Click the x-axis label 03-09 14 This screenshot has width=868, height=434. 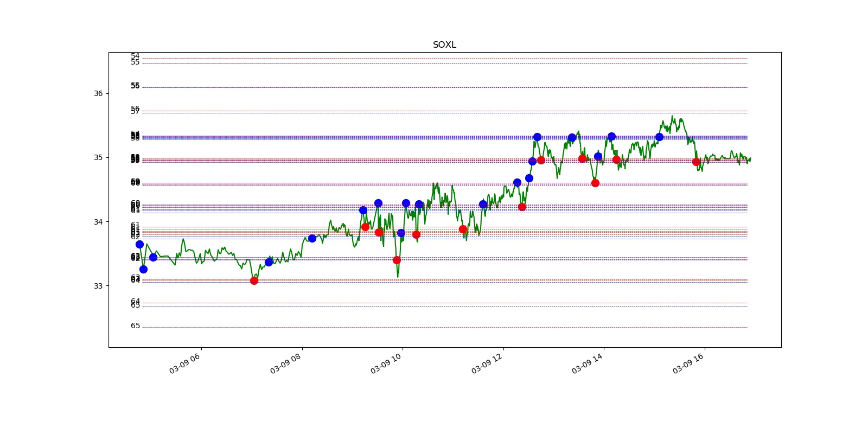tap(588, 363)
